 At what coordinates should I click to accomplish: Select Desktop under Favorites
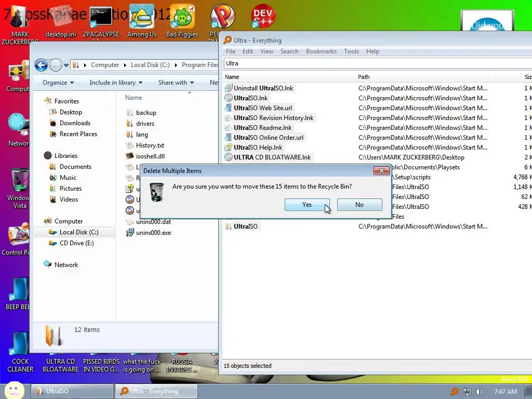71,112
